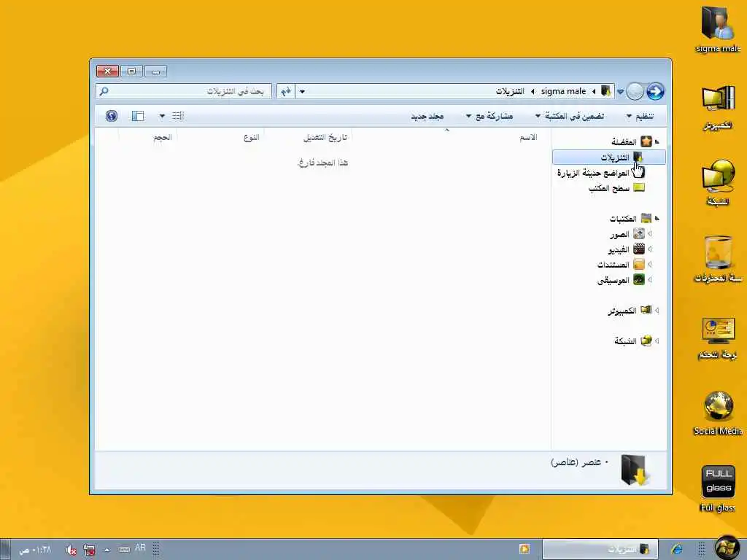Select الفيديو library
747x560 pixels.
click(619, 249)
